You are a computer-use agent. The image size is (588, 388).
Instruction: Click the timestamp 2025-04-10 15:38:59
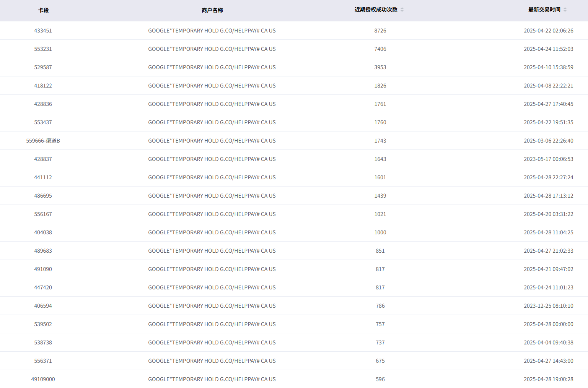pos(549,67)
